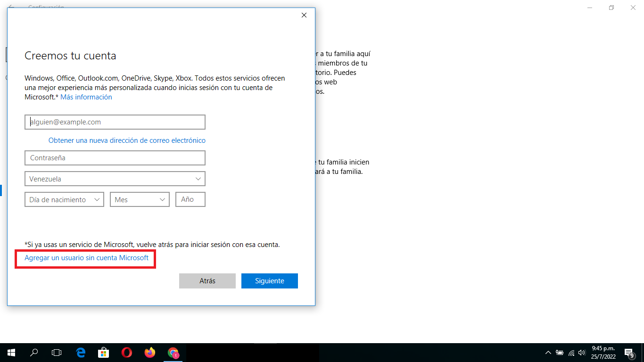The image size is (644, 362).
Task: Open Microsoft Store from taskbar
Action: pos(103,352)
